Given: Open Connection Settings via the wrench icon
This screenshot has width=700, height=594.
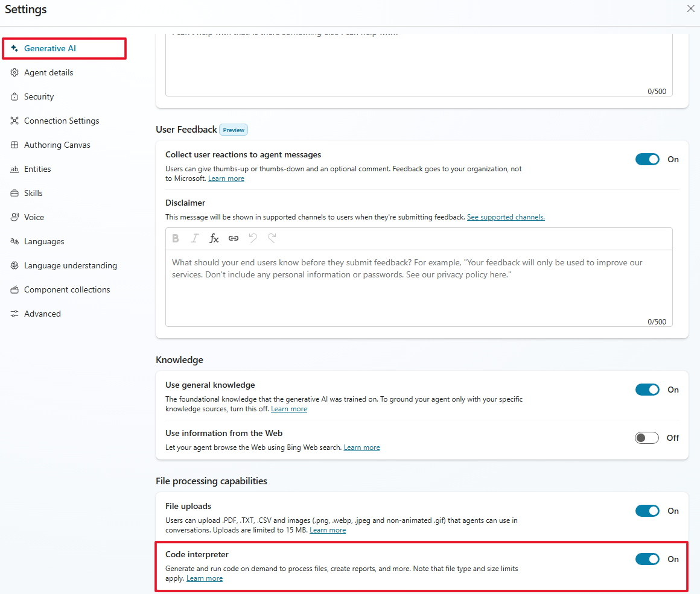Looking at the screenshot, I should coord(14,121).
